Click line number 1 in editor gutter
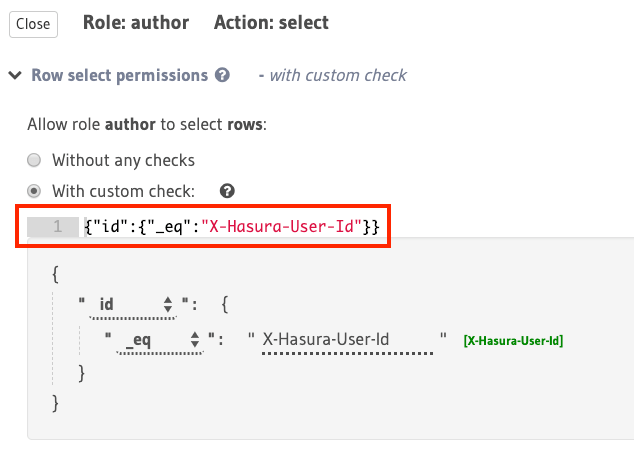The height and width of the screenshot is (453, 634). 57,227
